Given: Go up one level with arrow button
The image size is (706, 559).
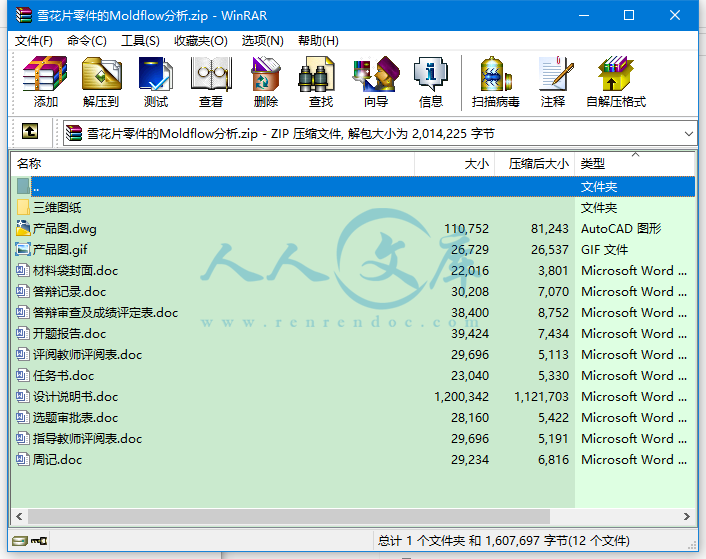Looking at the screenshot, I should point(30,131).
